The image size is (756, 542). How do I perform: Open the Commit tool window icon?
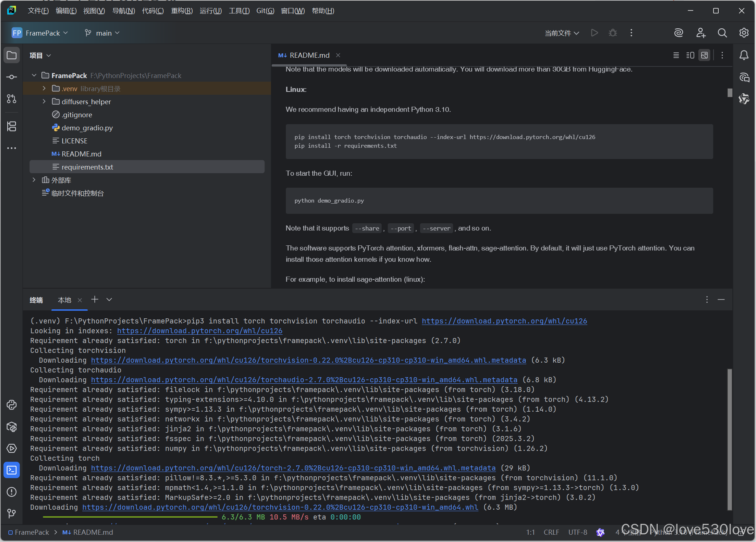click(x=12, y=77)
